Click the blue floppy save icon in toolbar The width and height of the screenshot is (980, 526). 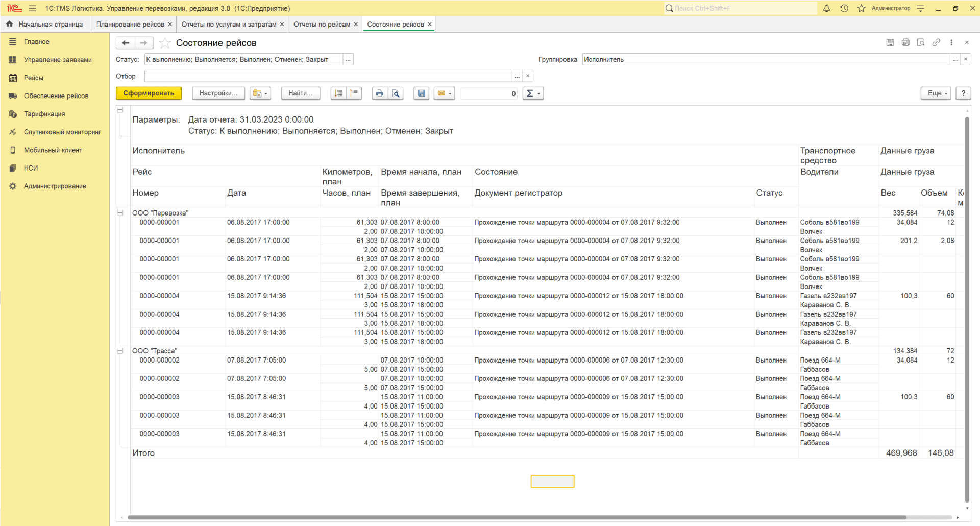[x=421, y=93]
